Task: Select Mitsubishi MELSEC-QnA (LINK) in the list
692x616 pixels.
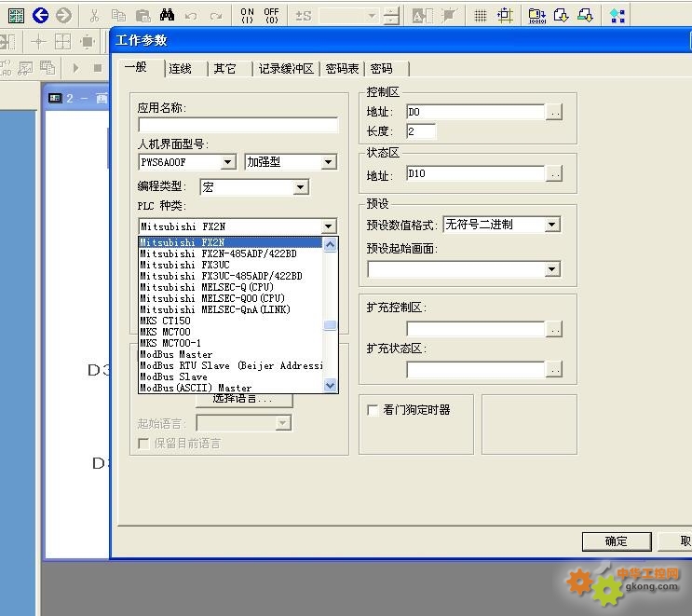Action: [x=230, y=309]
